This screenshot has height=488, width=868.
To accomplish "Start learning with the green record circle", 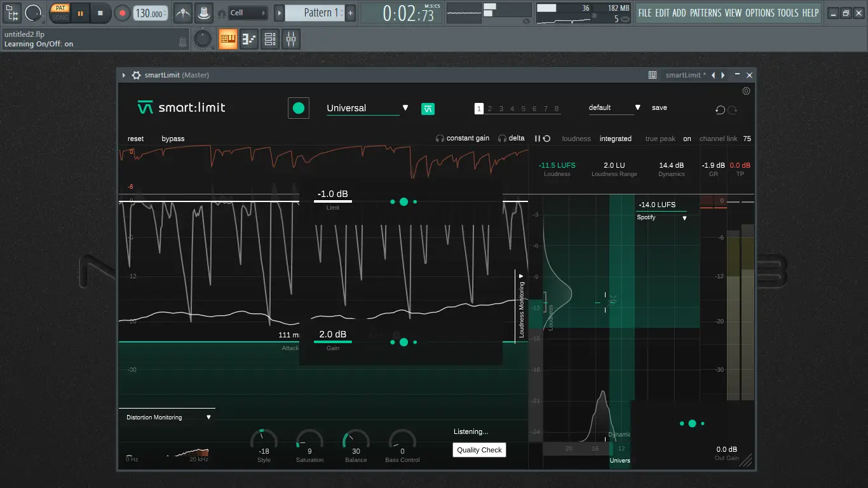I will point(299,108).
